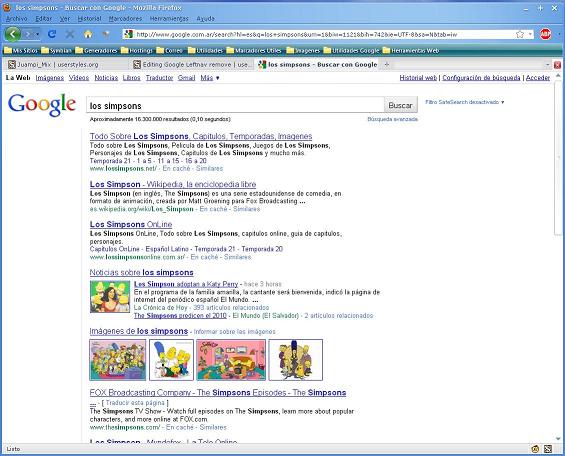This screenshot has height=456, width=565.
Task: Open Los Simpson adoptan a Katy Perry article
Action: point(186,284)
